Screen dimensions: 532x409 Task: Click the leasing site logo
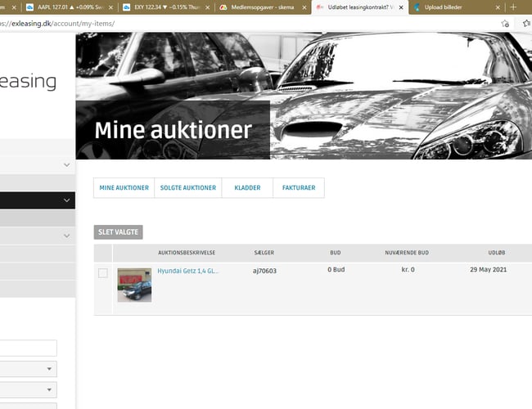[x=28, y=82]
